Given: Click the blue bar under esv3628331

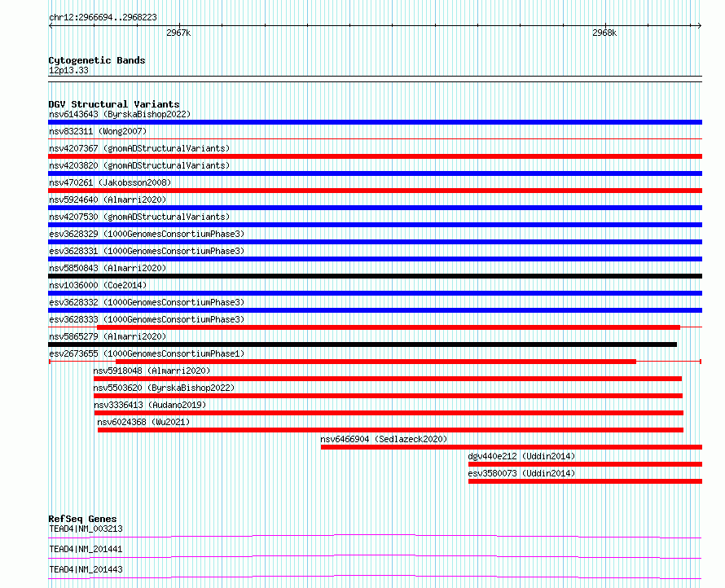Looking at the screenshot, I should click(375, 259).
